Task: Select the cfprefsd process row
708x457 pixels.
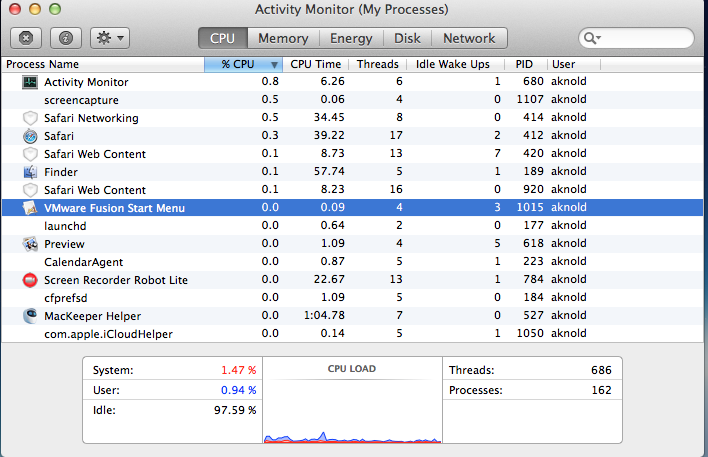Action: tap(352, 298)
